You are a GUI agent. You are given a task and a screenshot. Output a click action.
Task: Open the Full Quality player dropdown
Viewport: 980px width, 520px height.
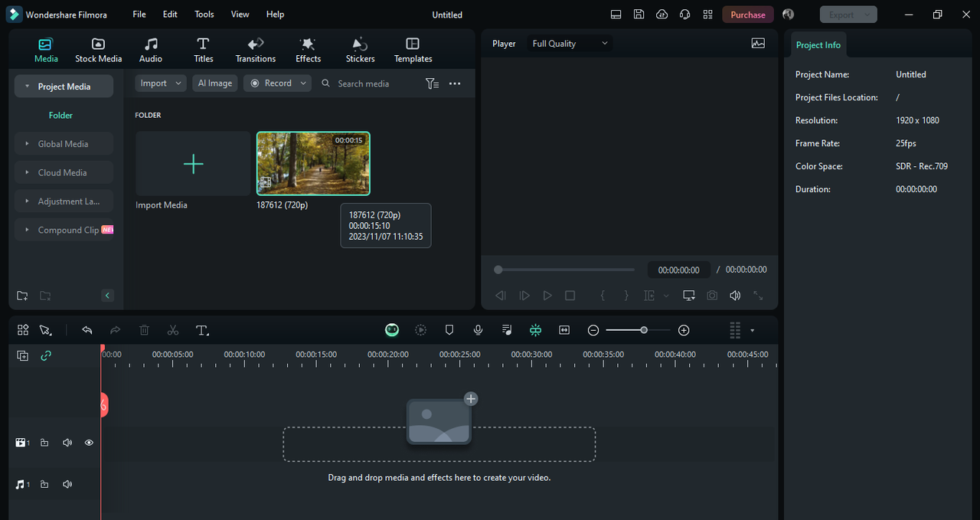[x=570, y=44]
